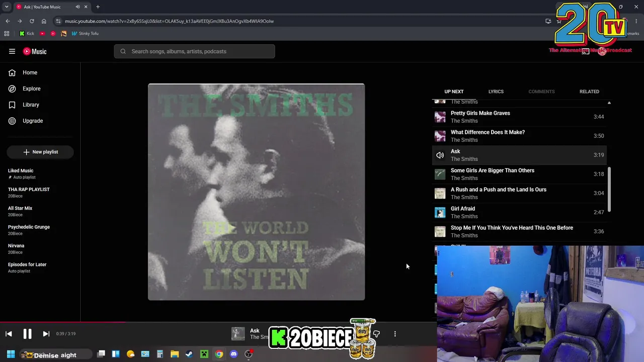The image size is (644, 362).
Task: Click the YouTube Music logo
Action: 35,51
